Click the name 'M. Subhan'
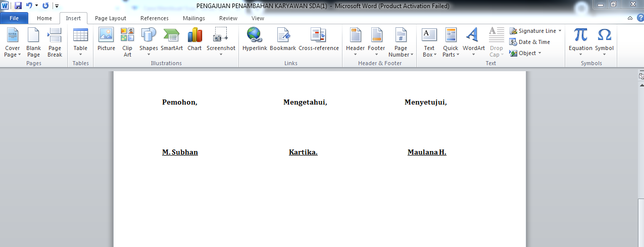The image size is (644, 247). (x=180, y=152)
